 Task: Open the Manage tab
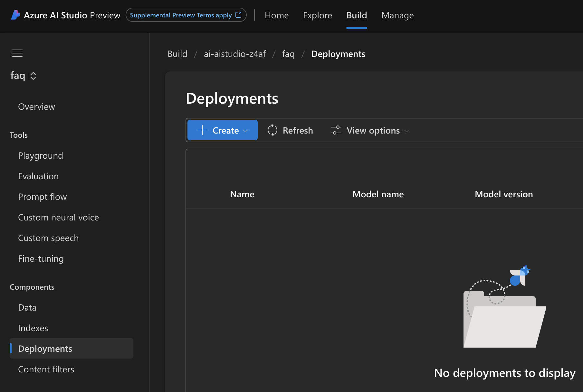(x=397, y=15)
